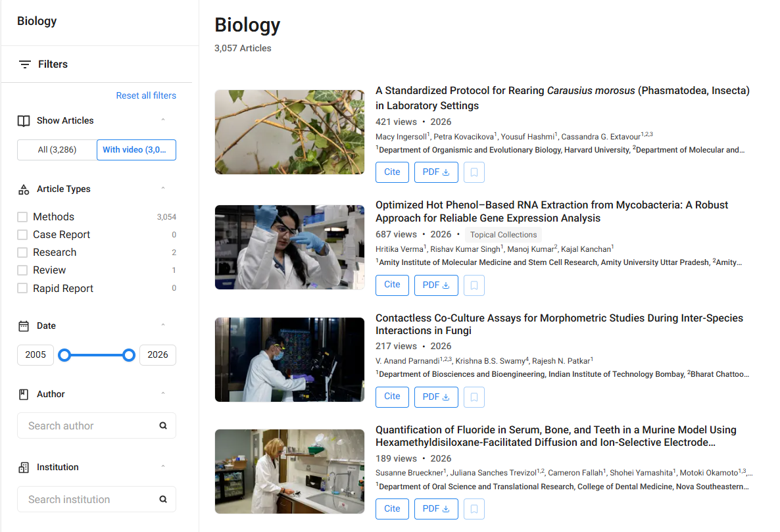Image resolution: width=780 pixels, height=532 pixels.
Task: Click the Author bookmark icon
Action: pyautogui.click(x=24, y=395)
